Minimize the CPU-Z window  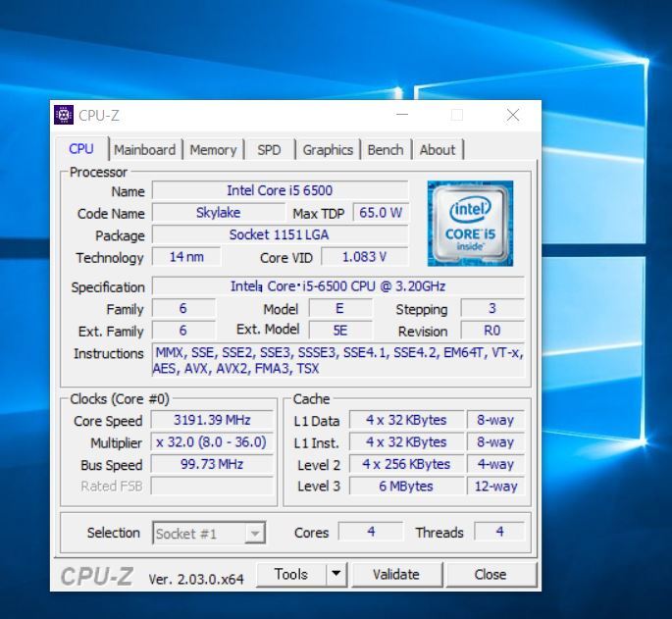click(x=402, y=115)
